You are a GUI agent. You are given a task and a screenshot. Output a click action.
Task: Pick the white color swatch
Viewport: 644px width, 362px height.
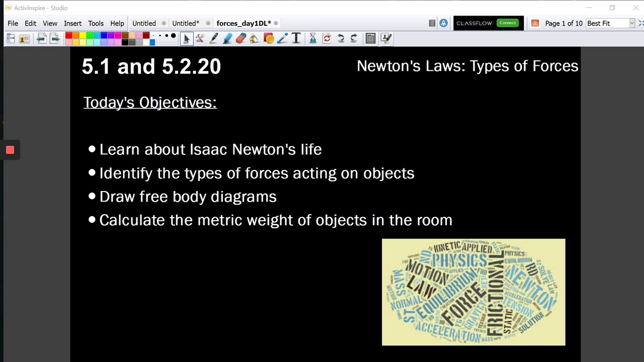(x=146, y=42)
